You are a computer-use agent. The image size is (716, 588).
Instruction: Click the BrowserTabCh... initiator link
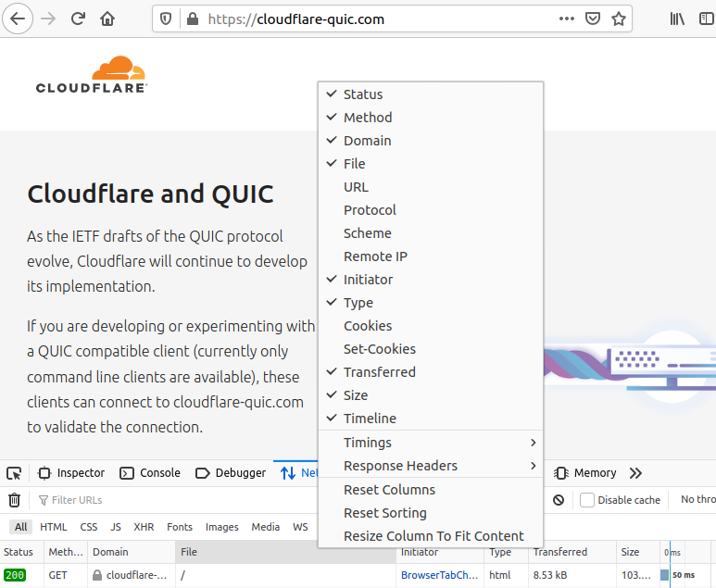click(x=439, y=575)
